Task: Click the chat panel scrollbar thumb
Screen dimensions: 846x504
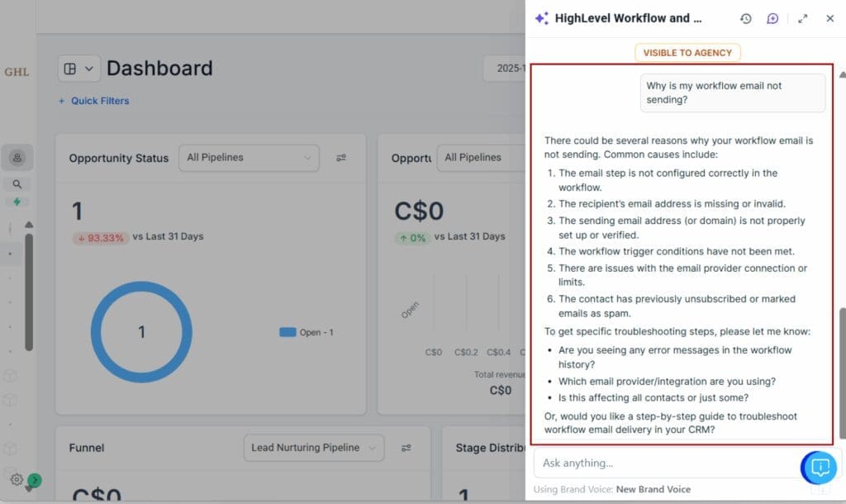Action: point(842,372)
